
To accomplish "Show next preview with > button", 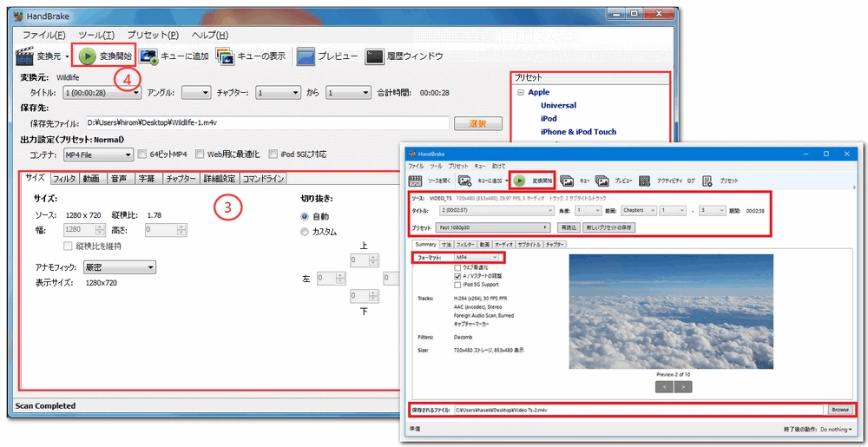I will [683, 387].
